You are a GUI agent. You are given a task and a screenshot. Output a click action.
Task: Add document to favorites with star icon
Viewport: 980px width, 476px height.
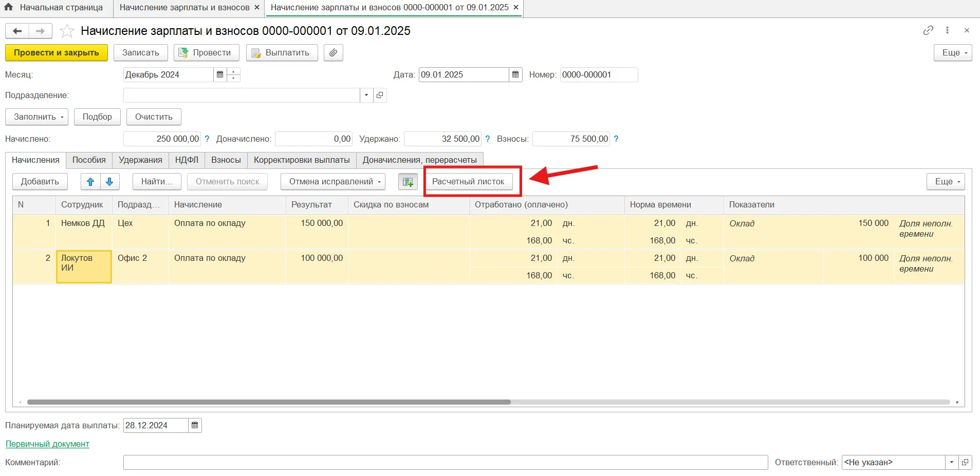pyautogui.click(x=67, y=31)
